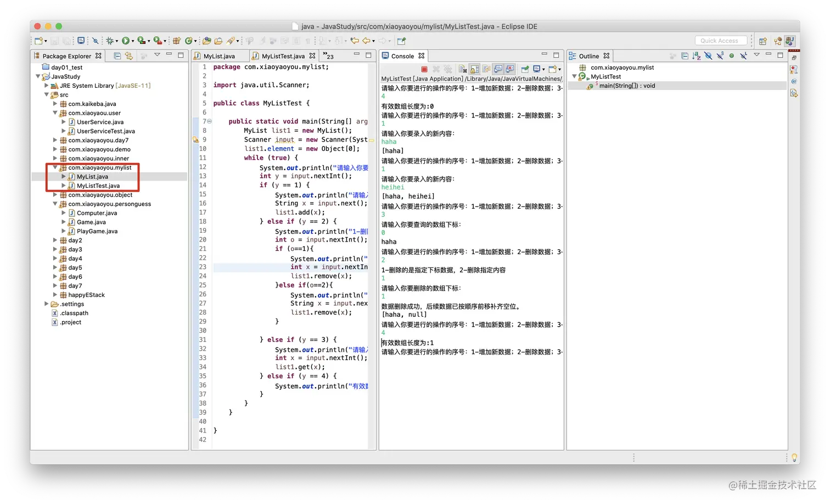
Task: Show hidden editor tabs list (23)
Action: tap(328, 56)
